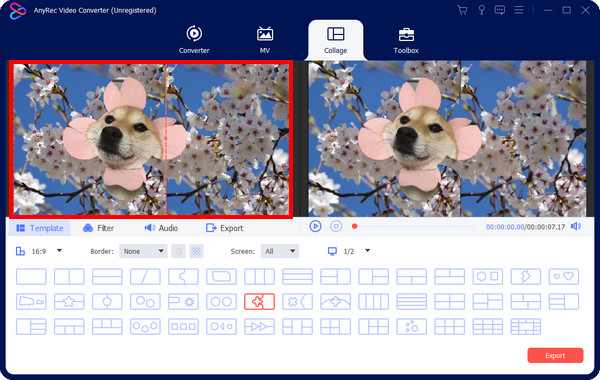Image resolution: width=600 pixels, height=380 pixels.
Task: Stop the preview playback
Action: click(x=336, y=226)
